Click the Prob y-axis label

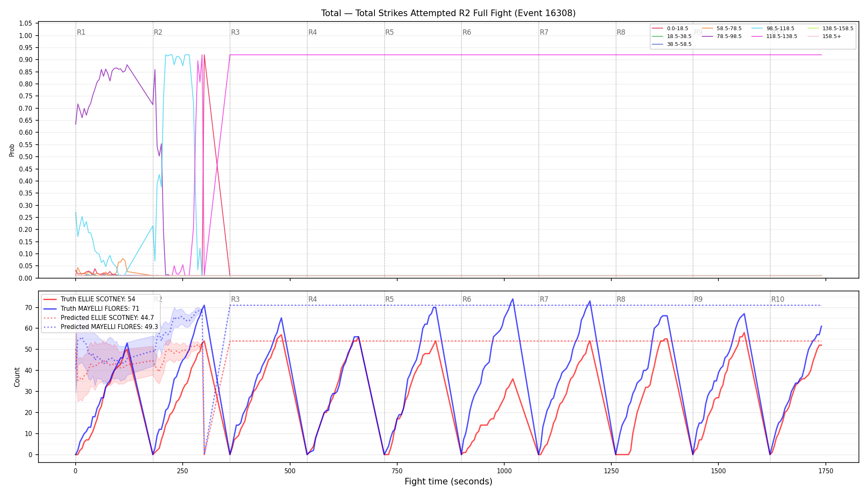12,150
